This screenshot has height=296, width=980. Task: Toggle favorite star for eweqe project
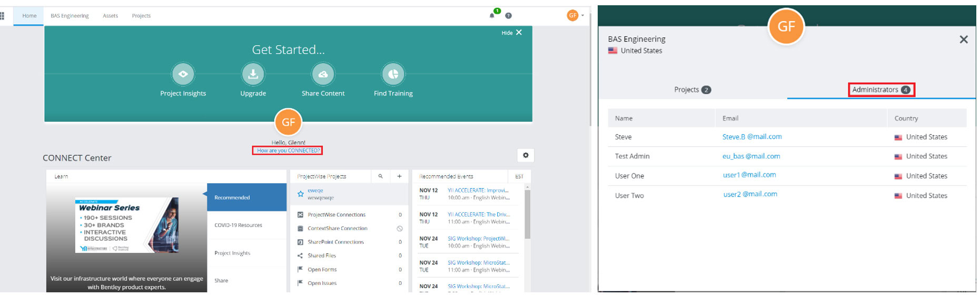pyautogui.click(x=300, y=194)
